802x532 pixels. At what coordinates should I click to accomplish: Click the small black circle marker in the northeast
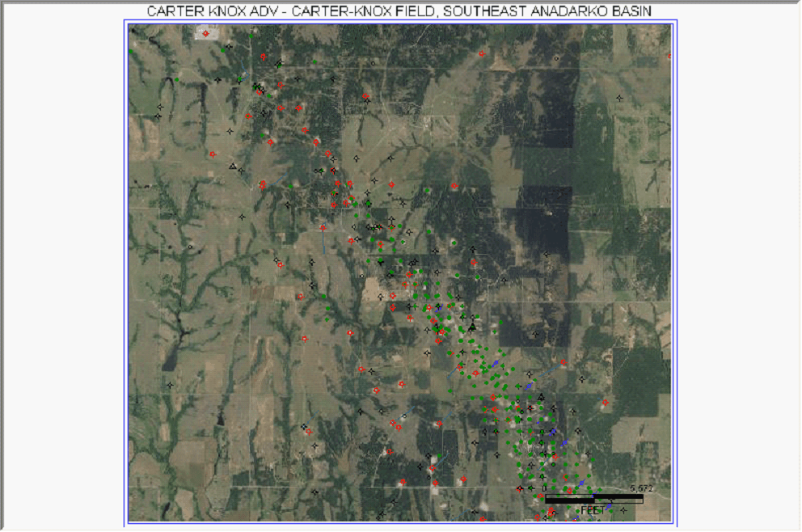(555, 58)
